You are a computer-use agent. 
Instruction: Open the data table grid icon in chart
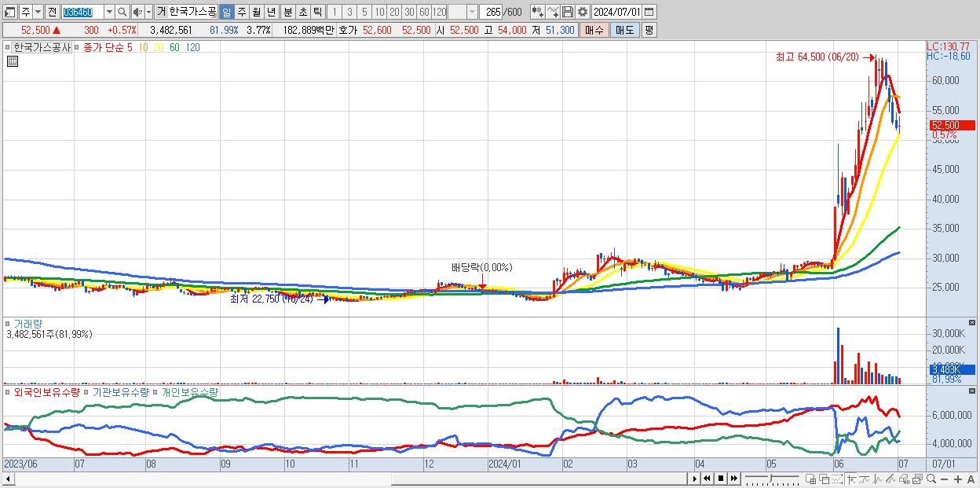click(12, 61)
